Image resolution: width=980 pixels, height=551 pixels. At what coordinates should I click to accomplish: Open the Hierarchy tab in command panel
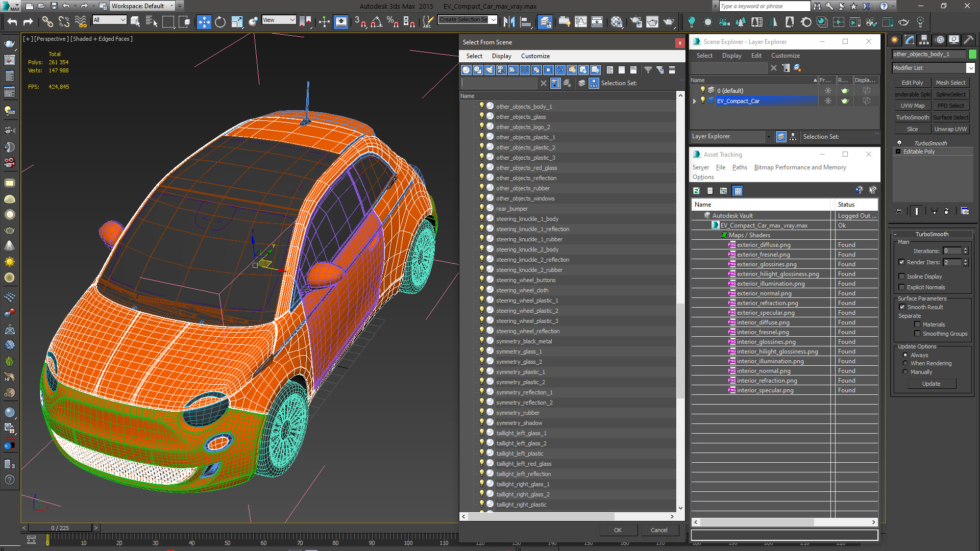(x=924, y=40)
